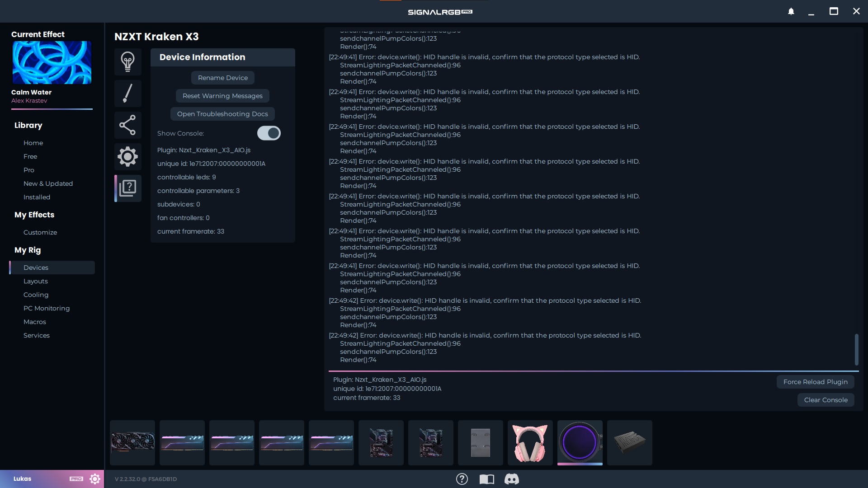The height and width of the screenshot is (488, 868).
Task: Open the Discord link icon
Action: (x=511, y=479)
